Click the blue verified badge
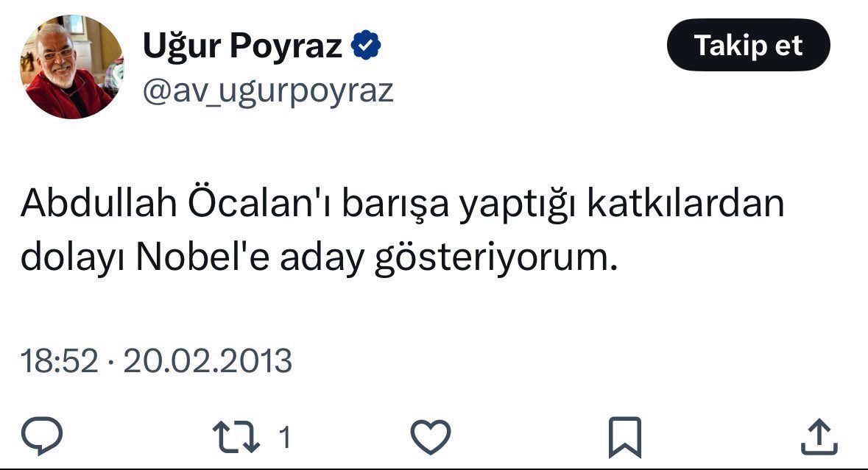Screen dimensions: 868x470 click(x=366, y=46)
